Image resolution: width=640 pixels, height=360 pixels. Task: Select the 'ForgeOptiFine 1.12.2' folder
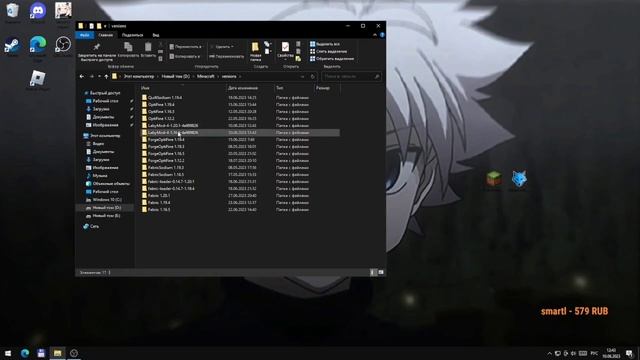point(240,160)
